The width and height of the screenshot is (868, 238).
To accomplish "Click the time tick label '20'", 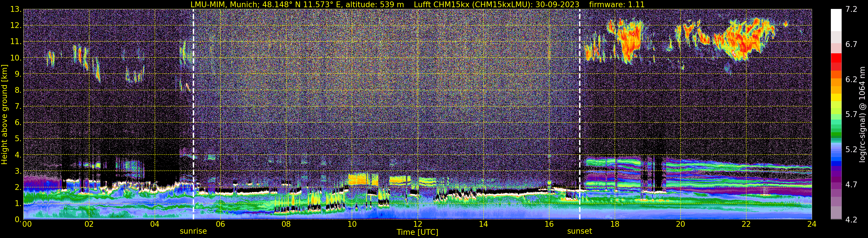I will (x=680, y=224).
